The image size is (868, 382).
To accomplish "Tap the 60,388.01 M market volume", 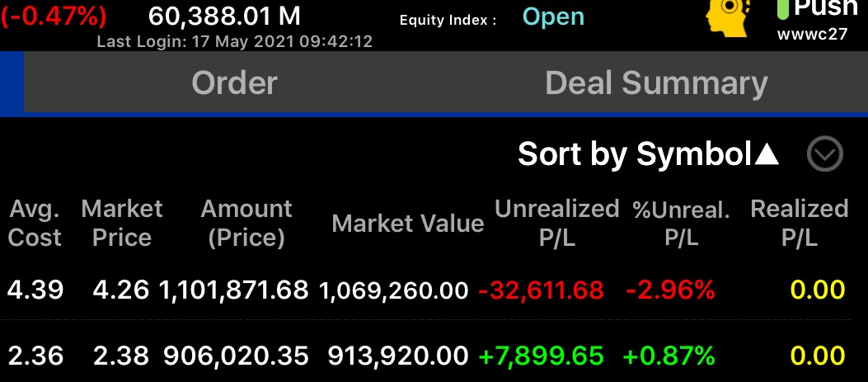I will tap(224, 16).
